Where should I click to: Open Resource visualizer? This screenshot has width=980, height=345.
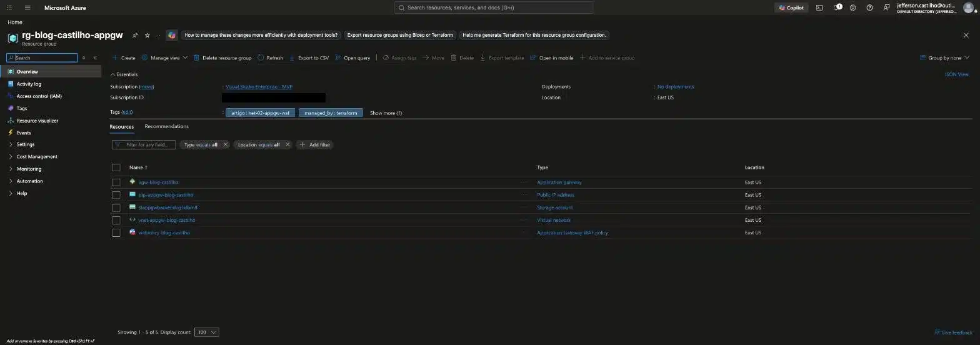(37, 121)
